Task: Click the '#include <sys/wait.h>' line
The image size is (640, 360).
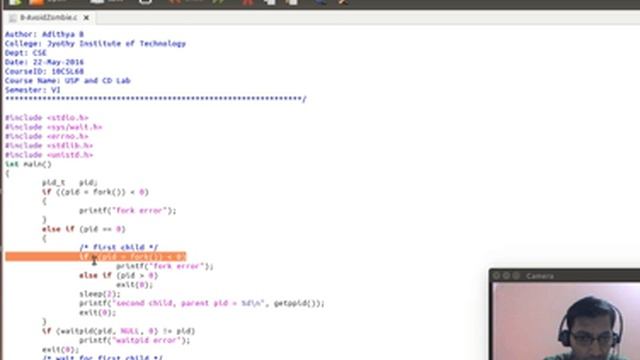Action: coord(53,127)
